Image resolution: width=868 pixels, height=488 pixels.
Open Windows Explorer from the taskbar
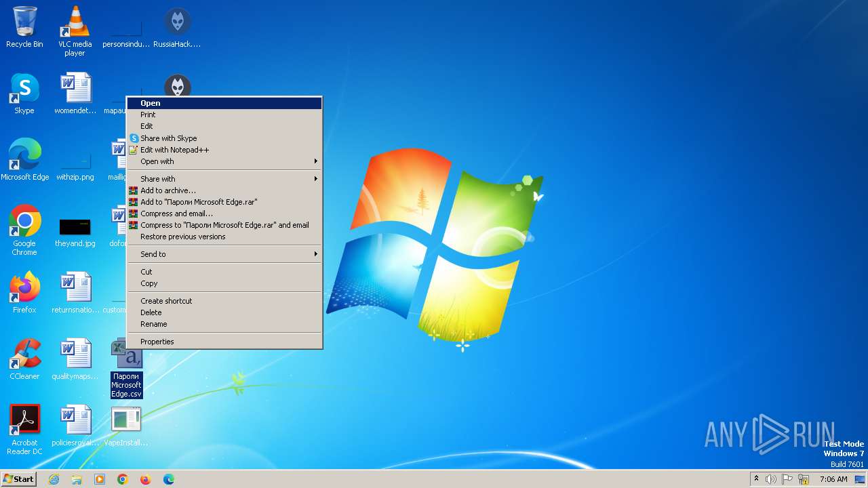click(x=77, y=479)
